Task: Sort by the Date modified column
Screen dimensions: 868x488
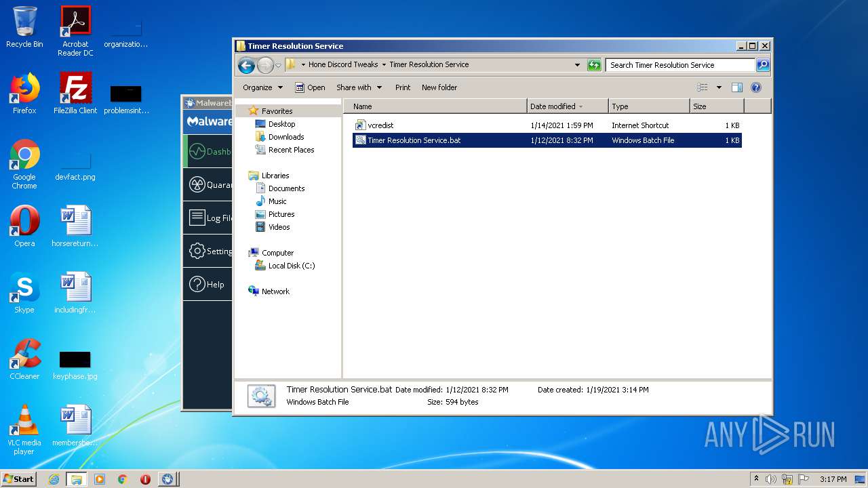Action: click(568, 106)
